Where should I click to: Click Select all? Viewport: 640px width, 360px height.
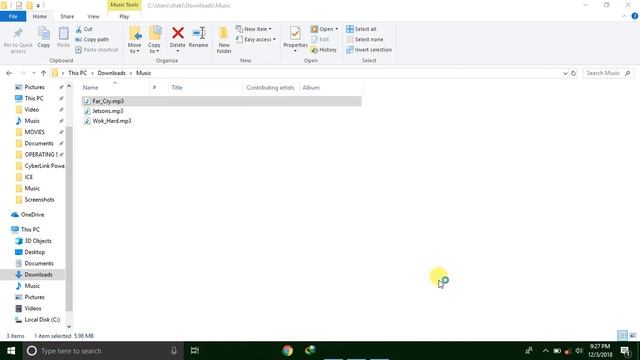361,29
